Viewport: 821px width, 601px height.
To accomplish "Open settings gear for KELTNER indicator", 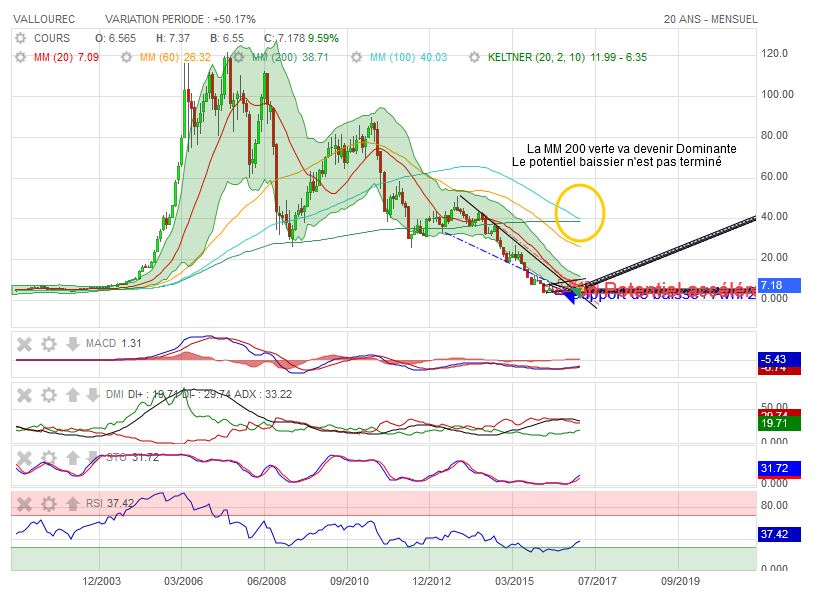I will coord(474,57).
